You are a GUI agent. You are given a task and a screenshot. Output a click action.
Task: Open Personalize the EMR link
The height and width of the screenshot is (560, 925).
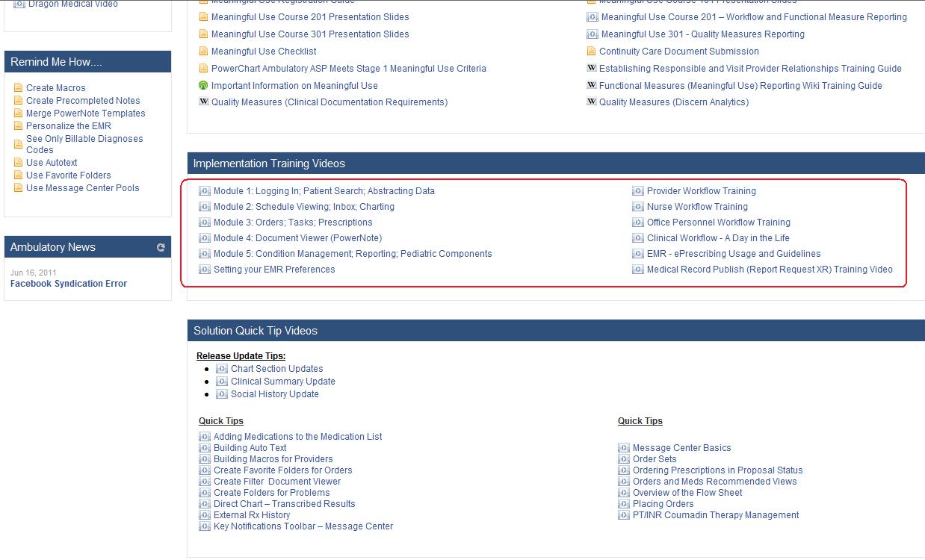[x=69, y=126]
